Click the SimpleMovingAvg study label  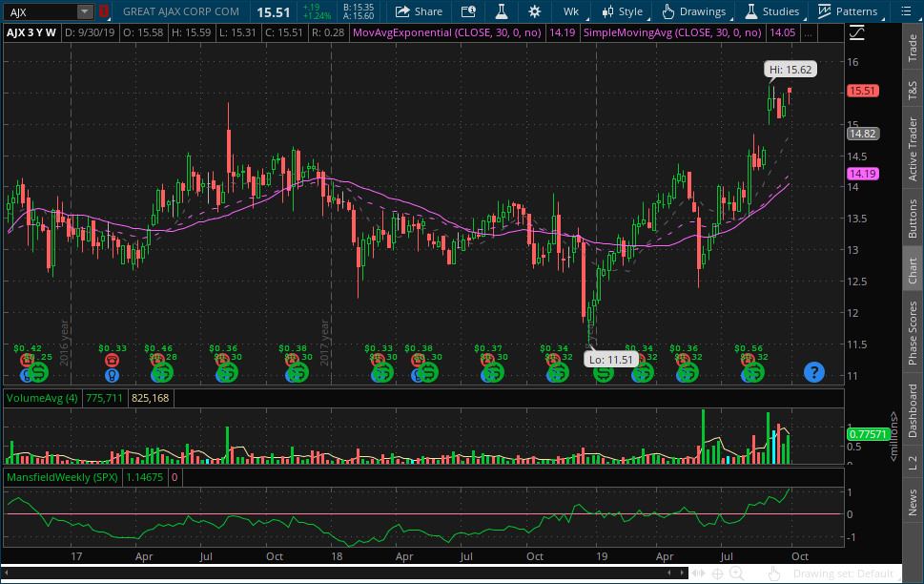pos(672,32)
